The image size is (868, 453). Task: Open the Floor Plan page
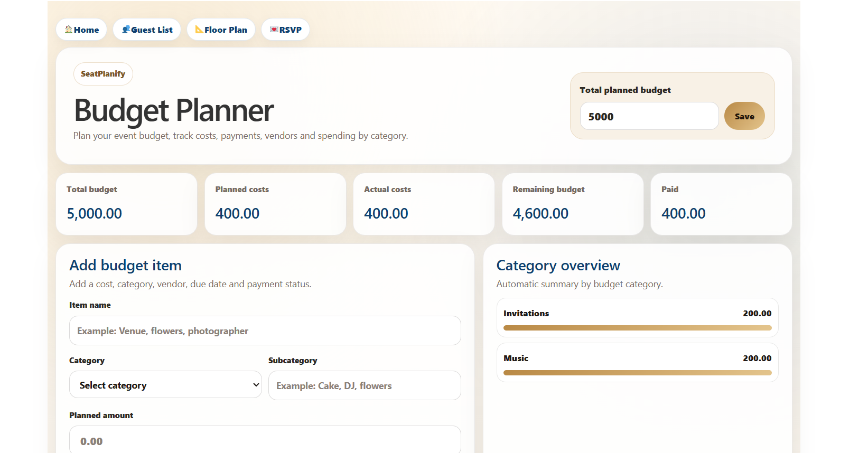(x=221, y=30)
